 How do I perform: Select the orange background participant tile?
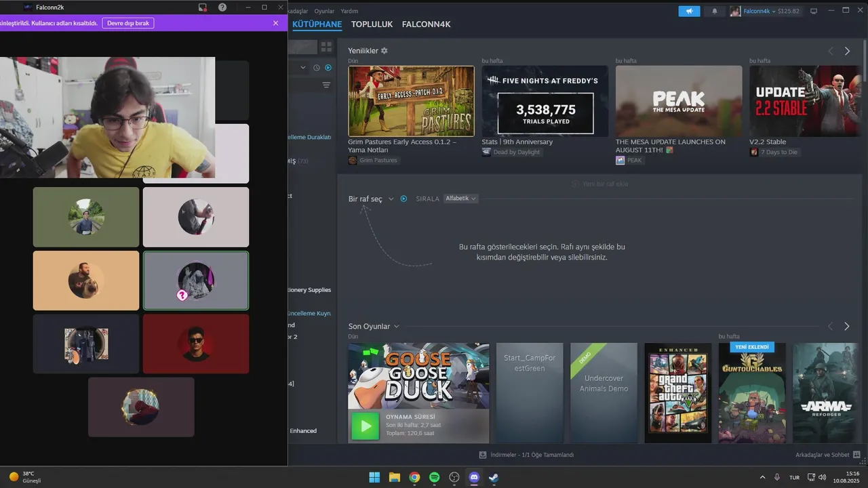pyautogui.click(x=86, y=281)
